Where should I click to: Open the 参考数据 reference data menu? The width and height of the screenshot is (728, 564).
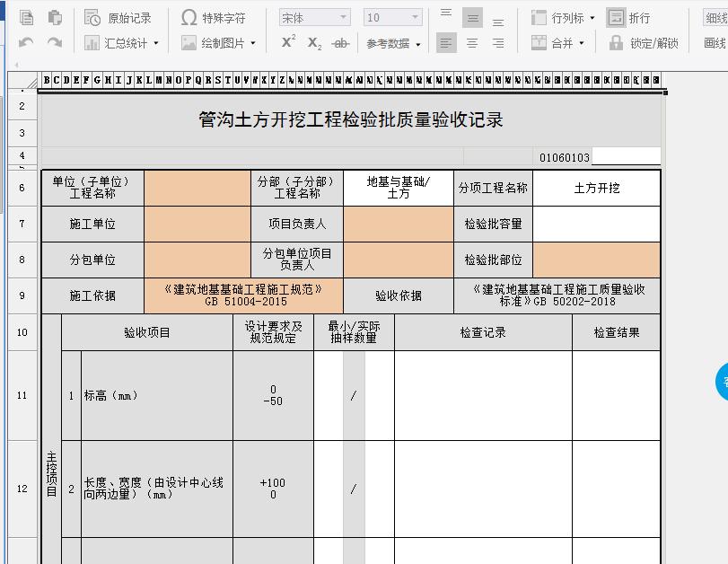pyautogui.click(x=393, y=42)
